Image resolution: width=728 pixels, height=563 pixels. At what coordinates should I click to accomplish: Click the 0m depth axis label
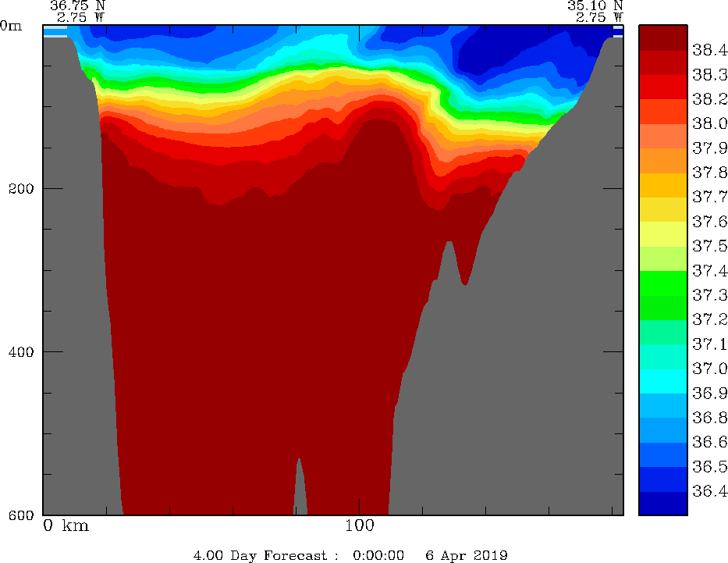click(x=11, y=26)
